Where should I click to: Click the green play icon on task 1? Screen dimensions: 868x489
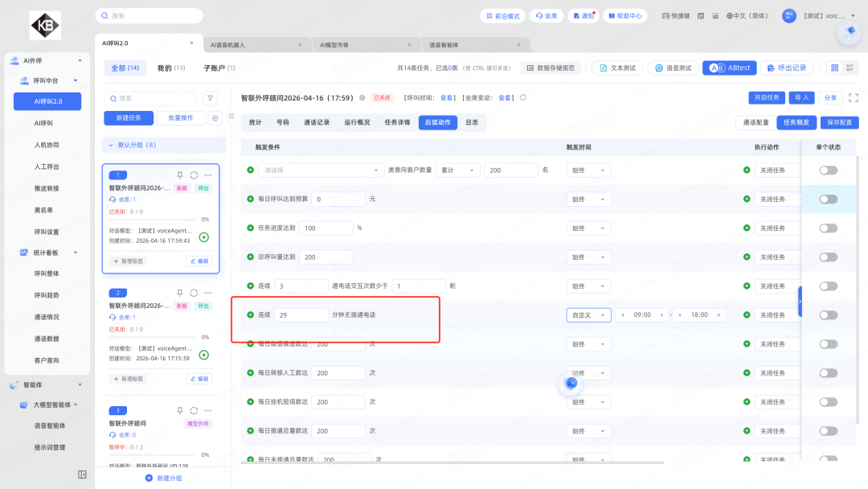click(x=204, y=237)
